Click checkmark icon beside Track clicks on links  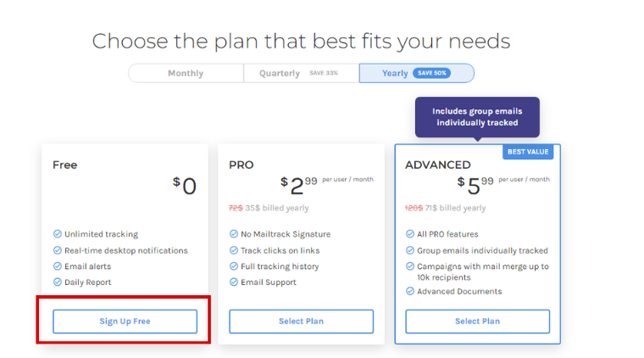pyautogui.click(x=234, y=250)
